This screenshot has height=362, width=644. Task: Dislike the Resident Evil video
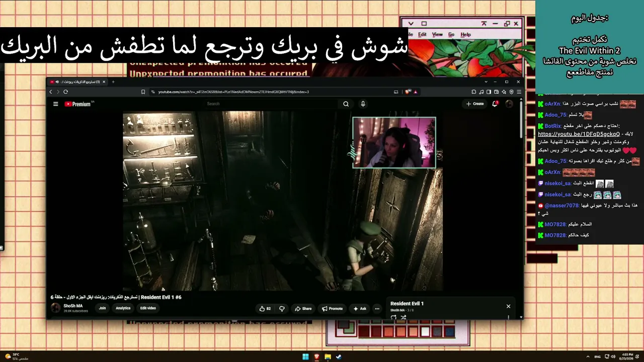[282, 309]
